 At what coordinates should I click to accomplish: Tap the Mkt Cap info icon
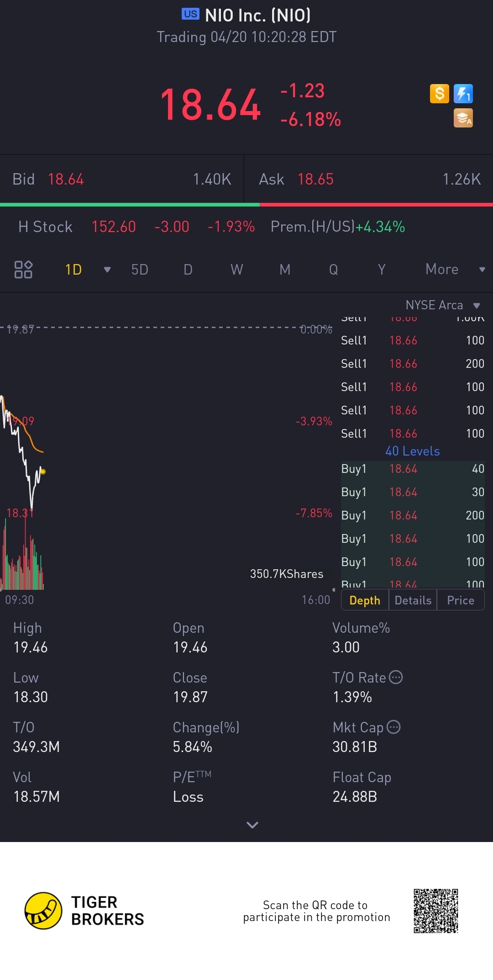point(393,727)
